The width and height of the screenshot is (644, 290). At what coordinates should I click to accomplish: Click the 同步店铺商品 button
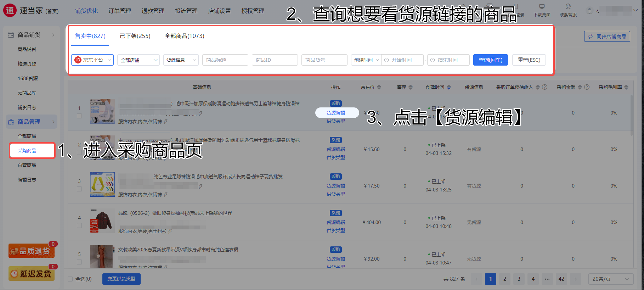point(607,37)
